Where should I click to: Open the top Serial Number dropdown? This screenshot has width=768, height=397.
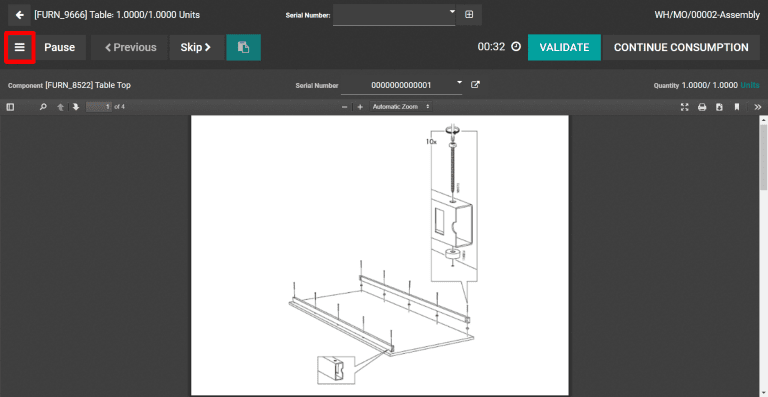[394, 15]
